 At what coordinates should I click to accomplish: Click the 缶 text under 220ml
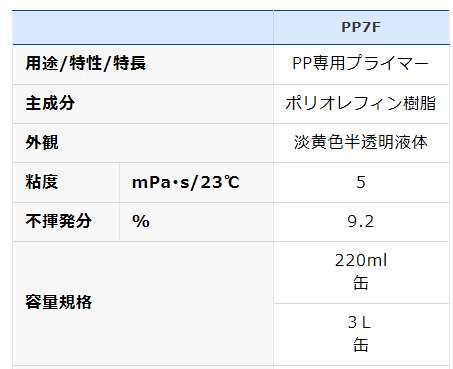[x=361, y=283]
